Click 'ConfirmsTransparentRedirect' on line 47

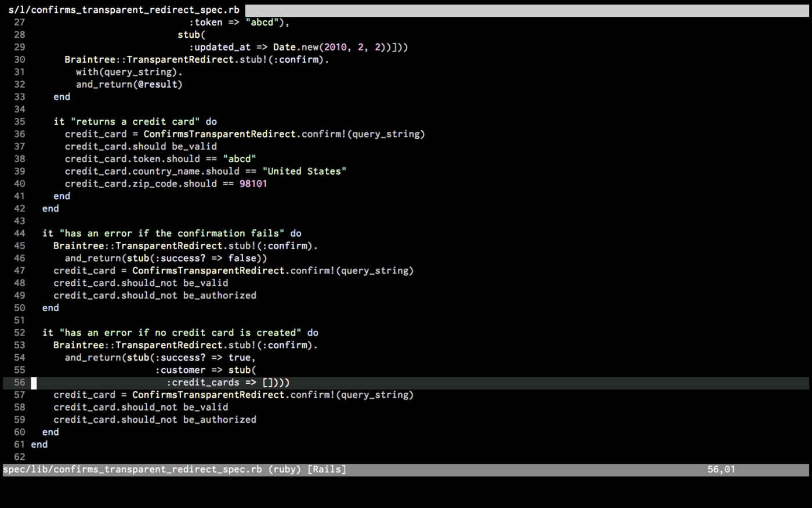coord(208,271)
